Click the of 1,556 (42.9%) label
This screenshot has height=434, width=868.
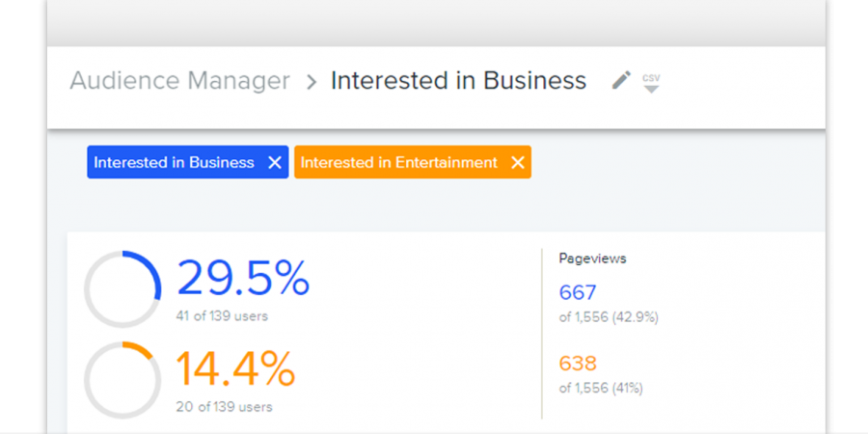[x=609, y=316]
